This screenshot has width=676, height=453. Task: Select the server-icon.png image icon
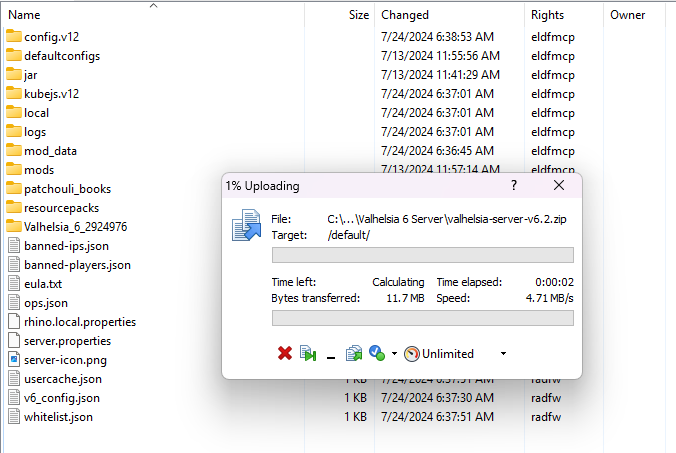tap(14, 359)
